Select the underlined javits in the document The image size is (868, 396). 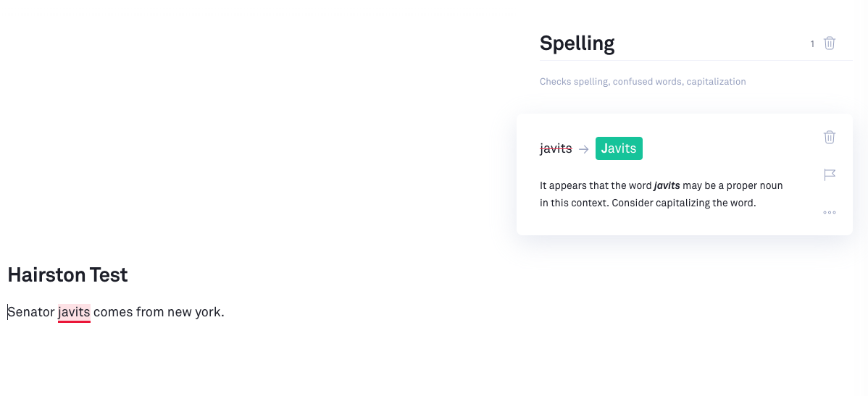tap(74, 313)
